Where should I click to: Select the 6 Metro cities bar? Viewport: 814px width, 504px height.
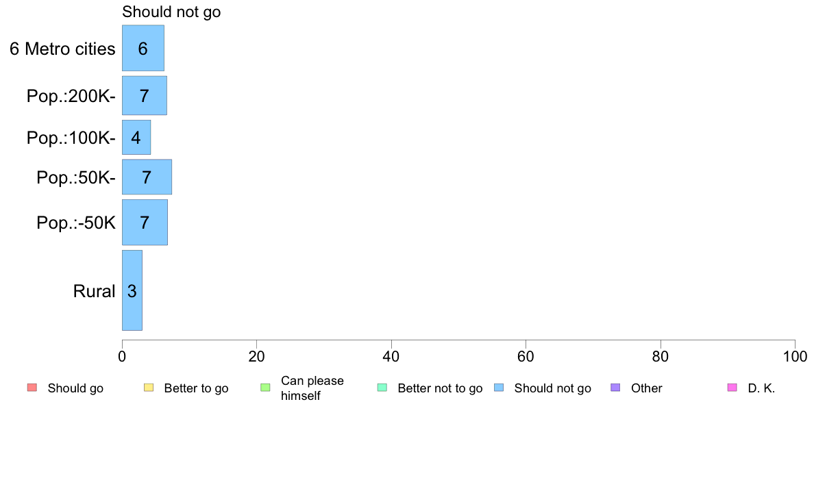tap(143, 48)
